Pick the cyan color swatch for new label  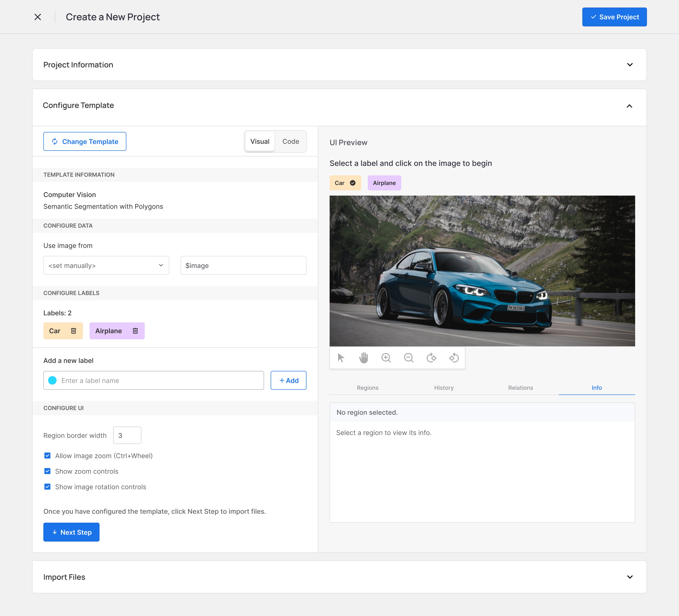(x=53, y=380)
